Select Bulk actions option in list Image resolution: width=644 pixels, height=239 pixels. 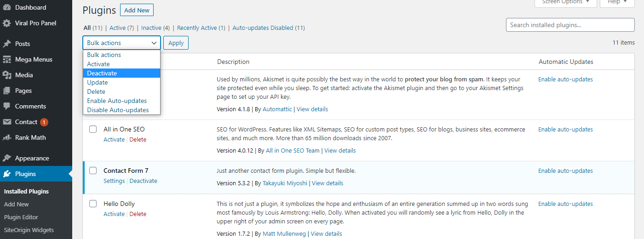click(122, 55)
